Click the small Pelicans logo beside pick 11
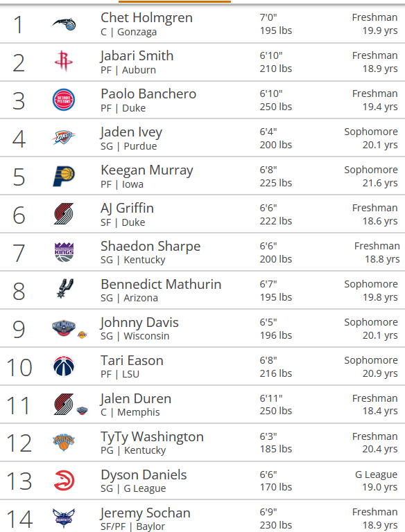405x532 pixels. coord(83,411)
